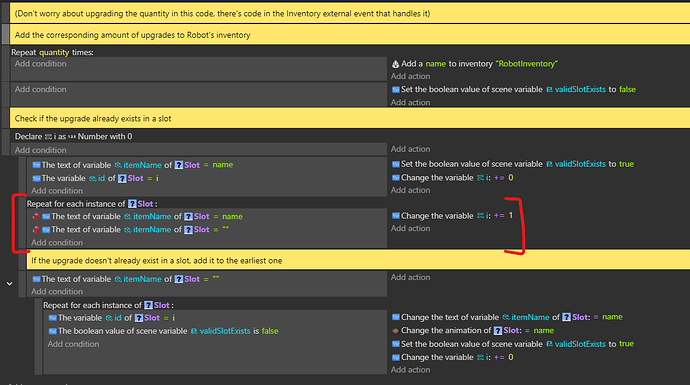The width and height of the screenshot is (690, 385).
Task: Click 'Add action' next to the 'Declare i' row
Action: point(410,149)
